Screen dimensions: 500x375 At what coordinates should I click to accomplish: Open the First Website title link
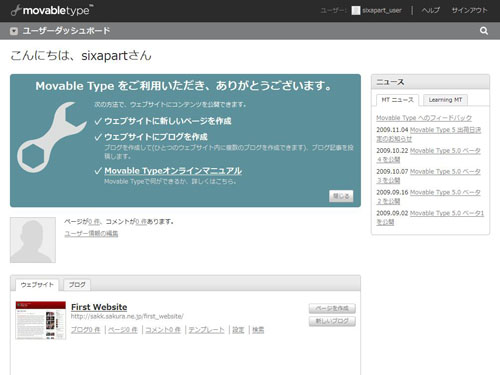(99, 307)
